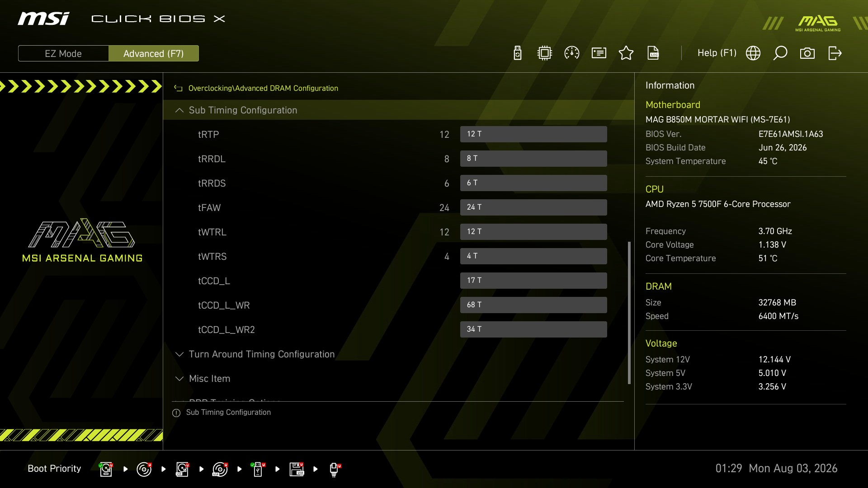868x488 pixels.
Task: Select the tRRDS label
Action: click(x=212, y=183)
